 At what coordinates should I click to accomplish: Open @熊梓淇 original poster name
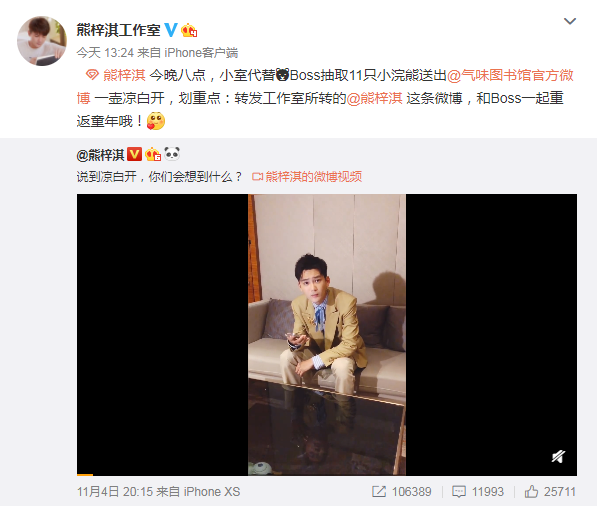point(101,155)
